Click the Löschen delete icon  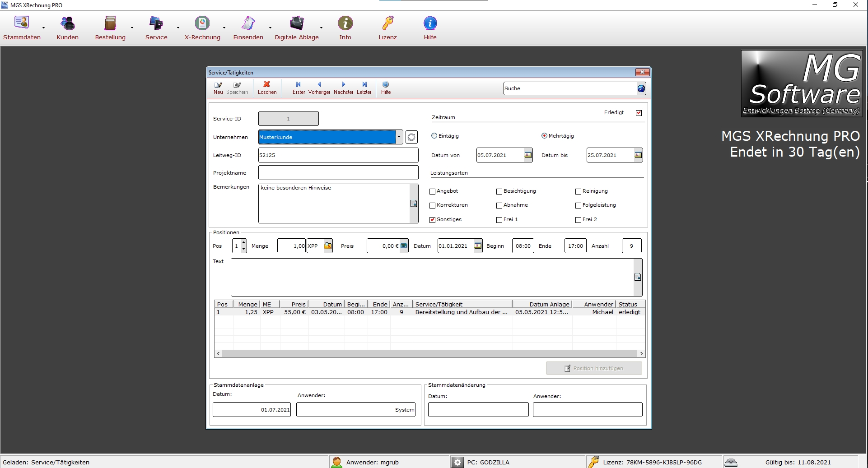tap(266, 84)
